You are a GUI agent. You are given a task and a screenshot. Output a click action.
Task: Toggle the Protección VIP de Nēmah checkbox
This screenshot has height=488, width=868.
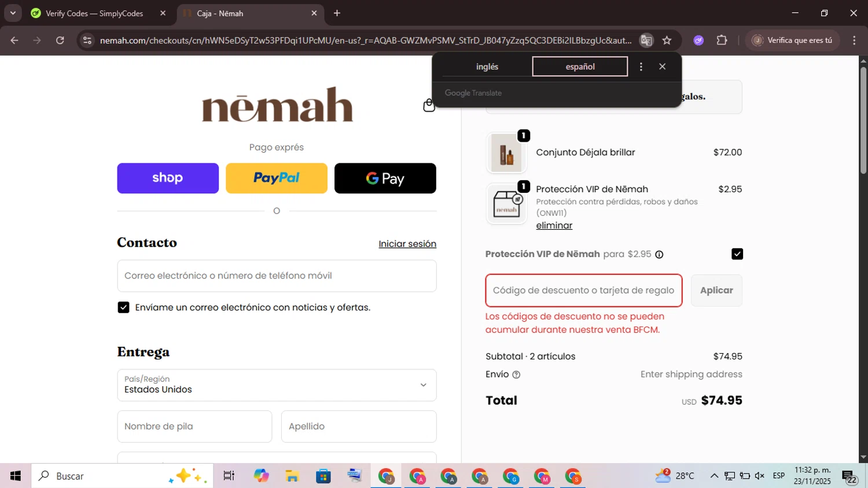[737, 254]
